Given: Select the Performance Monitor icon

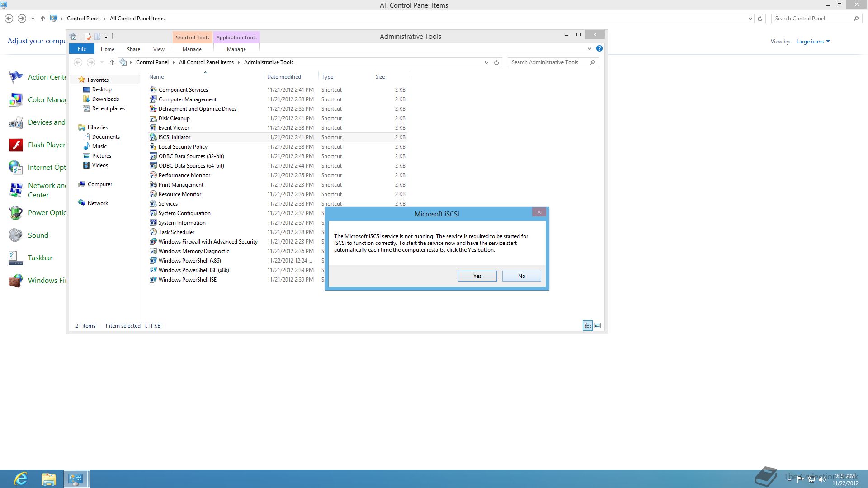Looking at the screenshot, I should point(153,175).
